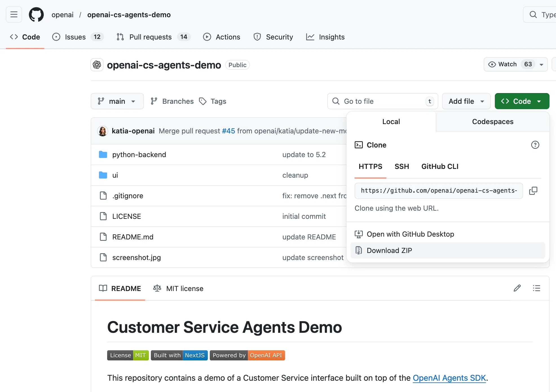Open the Pull requests tab
The width and height of the screenshot is (556, 392).
(x=153, y=37)
